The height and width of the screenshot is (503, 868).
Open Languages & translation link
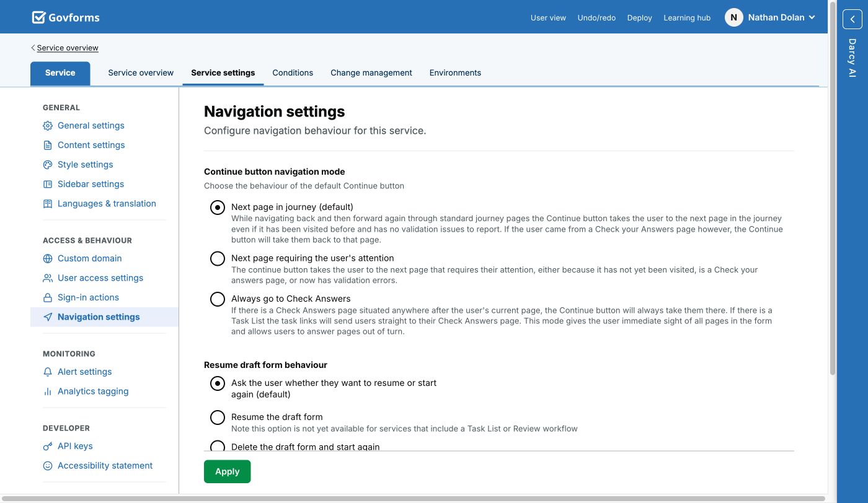point(107,204)
